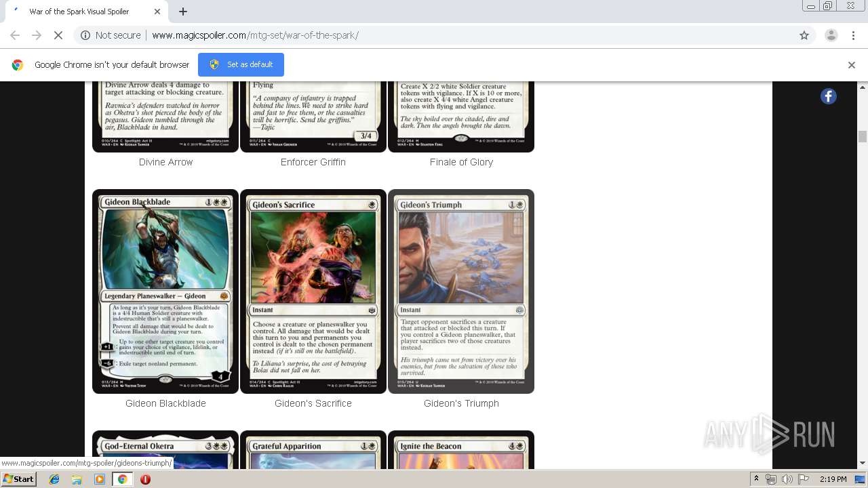This screenshot has width=868, height=488.
Task: Follow the Gideon Blackblade text link
Action: click(x=165, y=403)
